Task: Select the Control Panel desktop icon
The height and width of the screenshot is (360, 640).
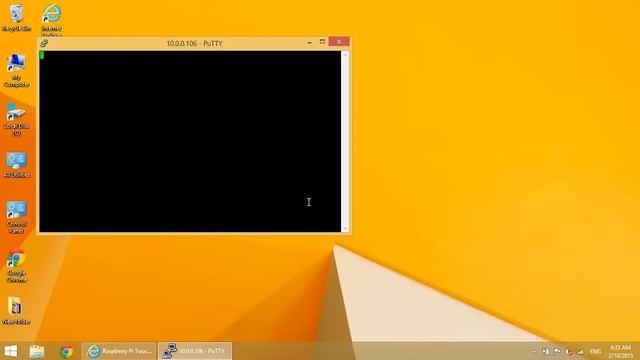Action: [x=16, y=217]
